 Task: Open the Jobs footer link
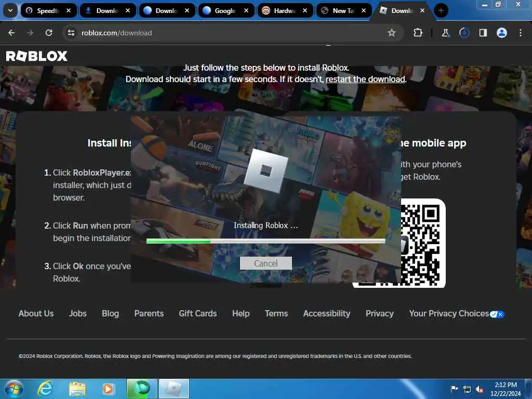pos(78,313)
